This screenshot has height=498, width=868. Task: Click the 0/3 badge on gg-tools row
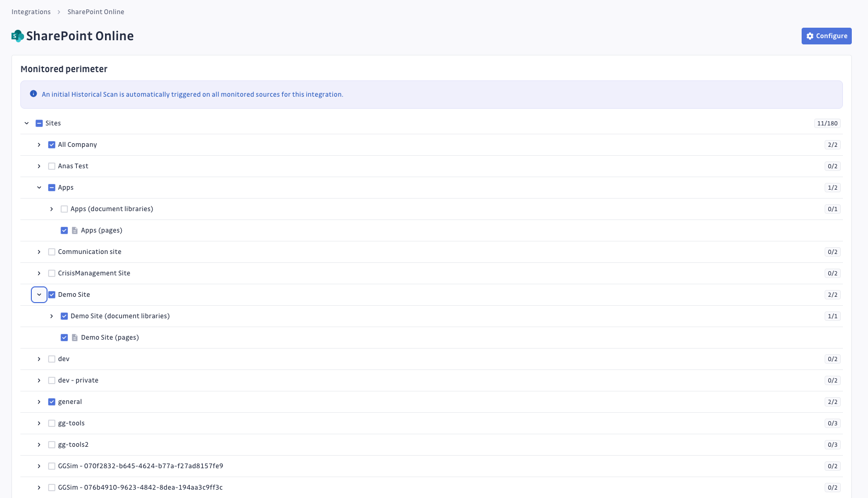coord(832,423)
